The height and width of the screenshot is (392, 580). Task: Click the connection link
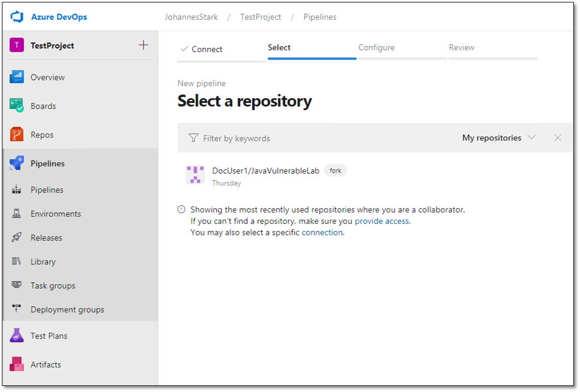tap(322, 233)
